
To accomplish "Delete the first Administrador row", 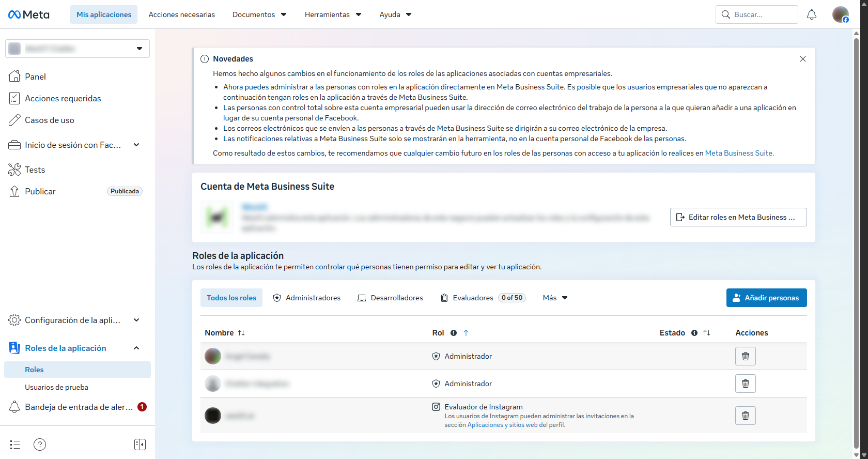I will point(746,356).
